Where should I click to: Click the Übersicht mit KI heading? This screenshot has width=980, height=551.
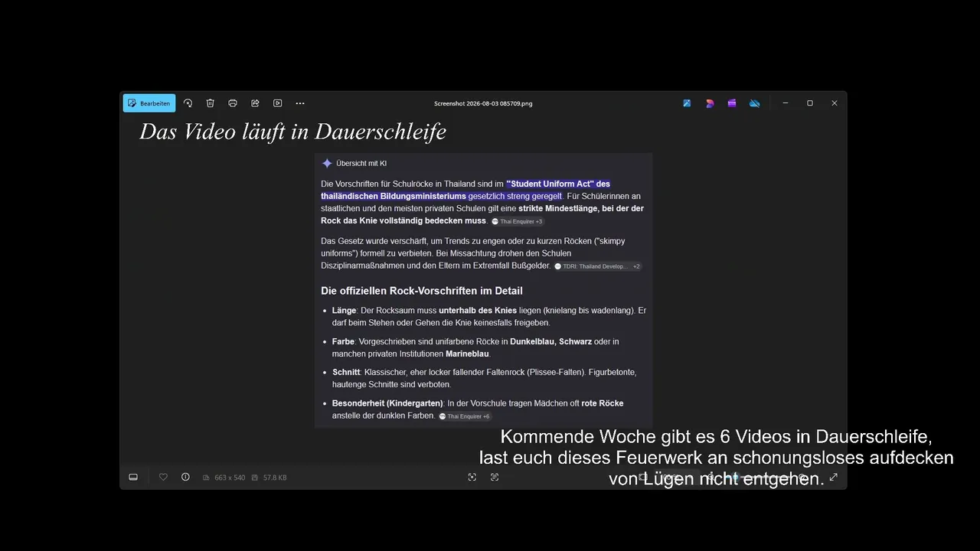pos(361,163)
